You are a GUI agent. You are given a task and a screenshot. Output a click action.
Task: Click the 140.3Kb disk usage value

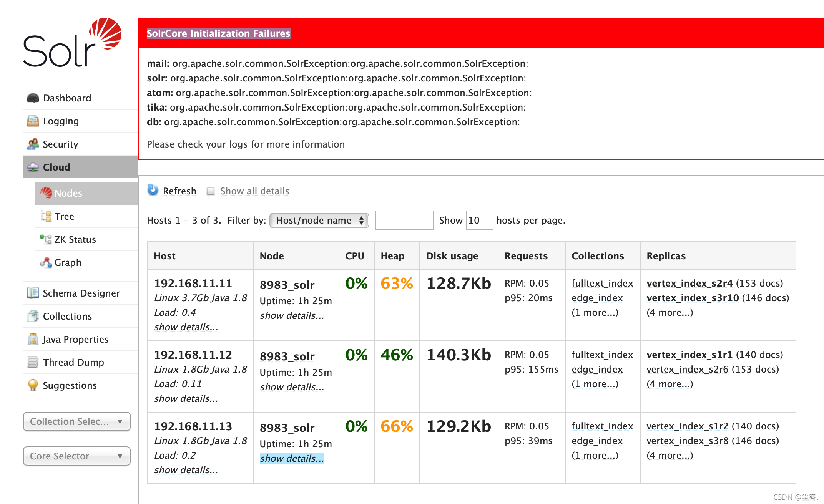click(x=459, y=355)
